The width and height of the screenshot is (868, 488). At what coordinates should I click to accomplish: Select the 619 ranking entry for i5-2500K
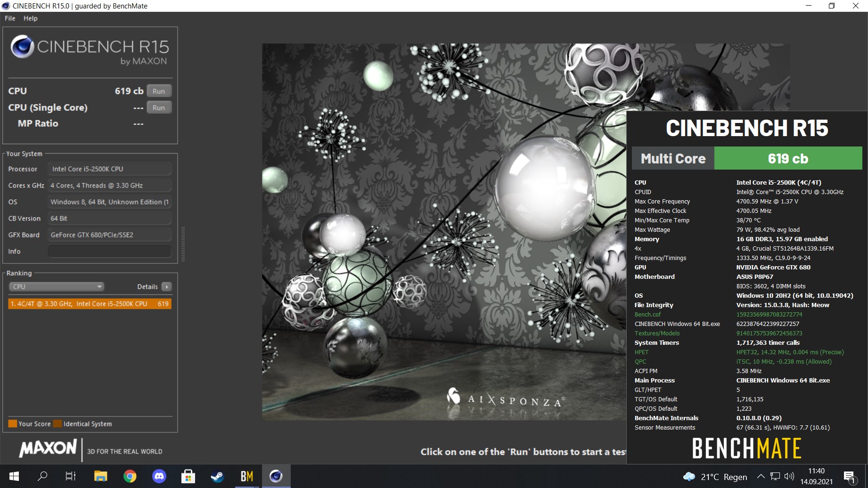pyautogui.click(x=90, y=304)
